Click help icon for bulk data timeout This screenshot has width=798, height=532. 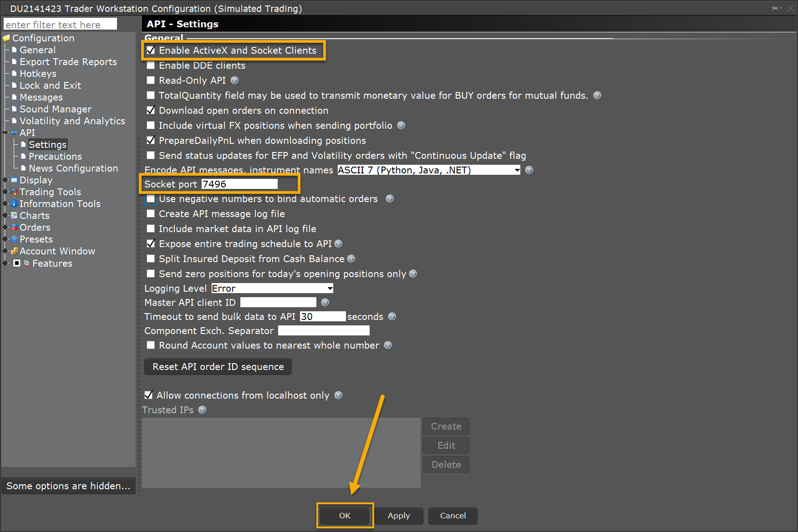point(392,316)
